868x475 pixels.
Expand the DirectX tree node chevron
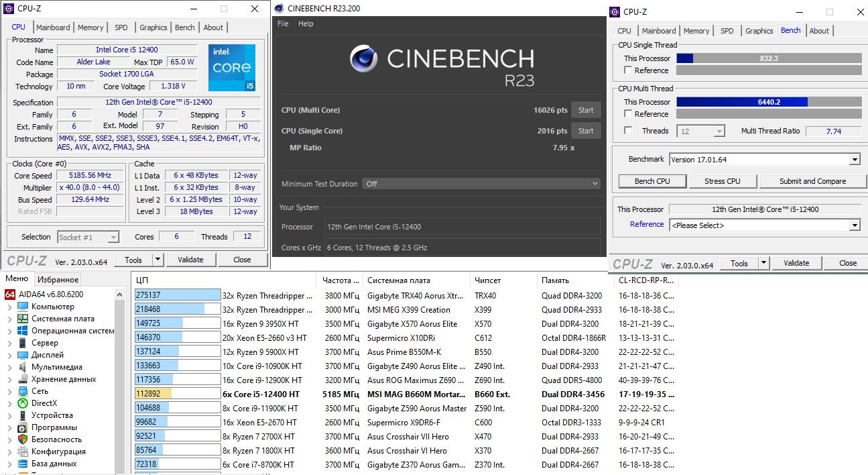(9, 404)
